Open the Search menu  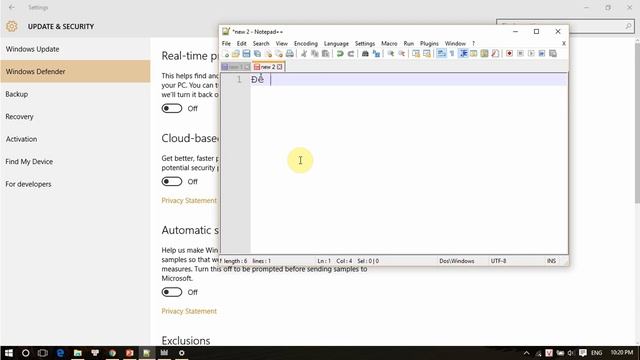coord(261,43)
